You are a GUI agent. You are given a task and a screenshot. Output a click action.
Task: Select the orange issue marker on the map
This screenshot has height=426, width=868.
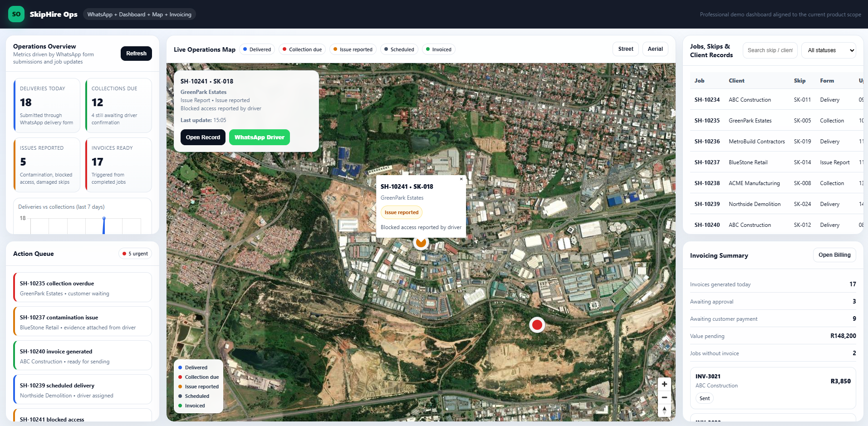tap(421, 242)
